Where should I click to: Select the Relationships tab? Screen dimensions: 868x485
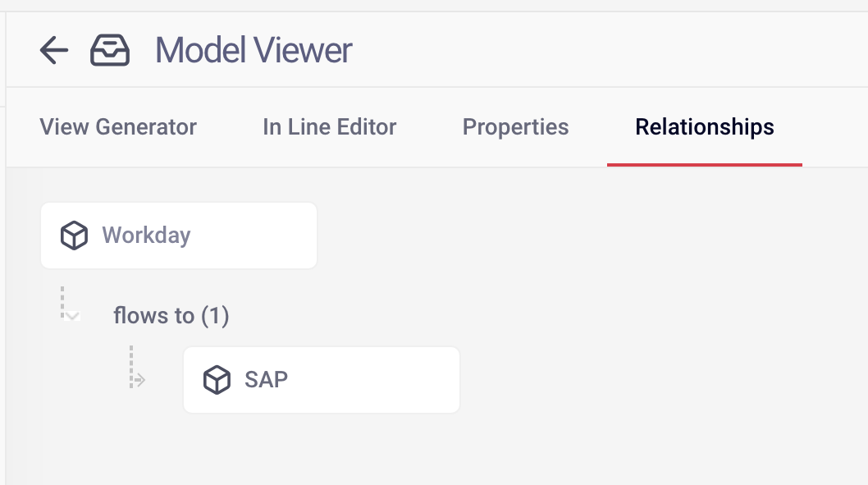pyautogui.click(x=704, y=126)
